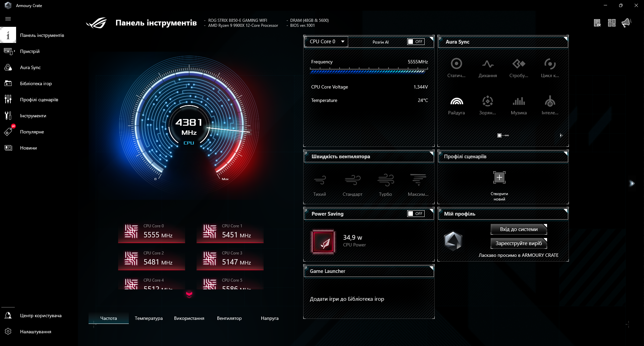The image size is (644, 346).
Task: Select the Тихий fan profile
Action: [x=320, y=183]
